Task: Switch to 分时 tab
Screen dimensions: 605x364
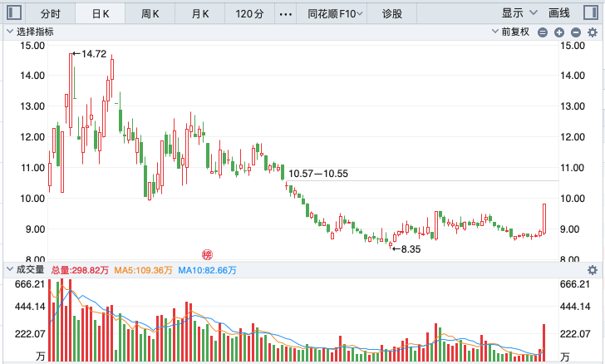Action: point(50,14)
